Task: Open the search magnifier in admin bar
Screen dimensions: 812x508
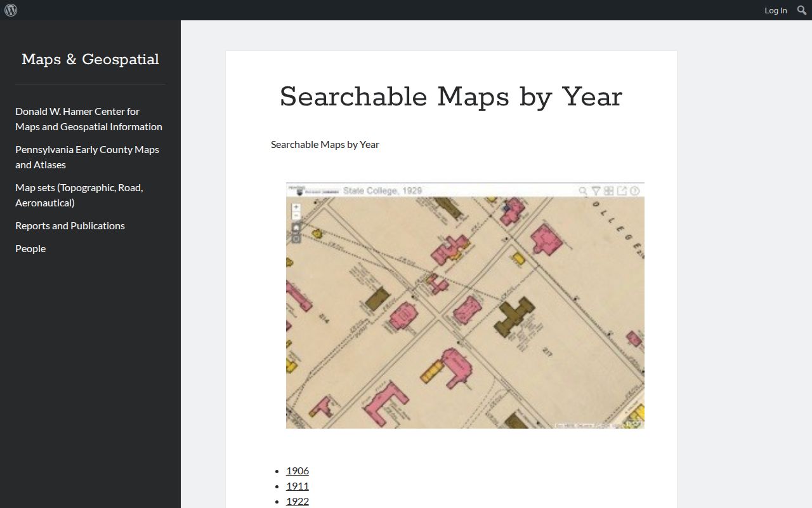Action: (802, 10)
